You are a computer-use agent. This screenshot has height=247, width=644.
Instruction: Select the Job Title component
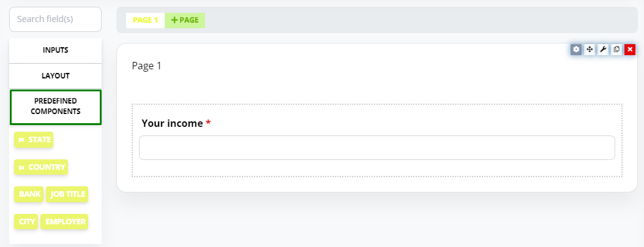coord(67,194)
